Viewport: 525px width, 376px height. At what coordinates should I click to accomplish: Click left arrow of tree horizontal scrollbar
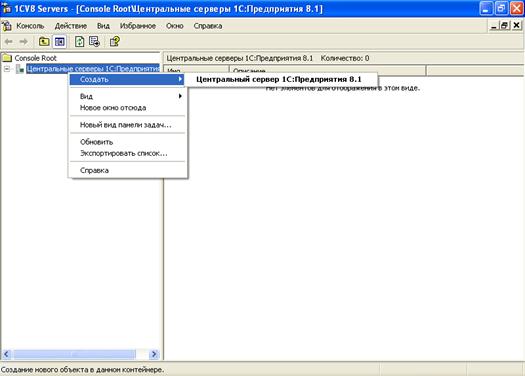(6, 354)
